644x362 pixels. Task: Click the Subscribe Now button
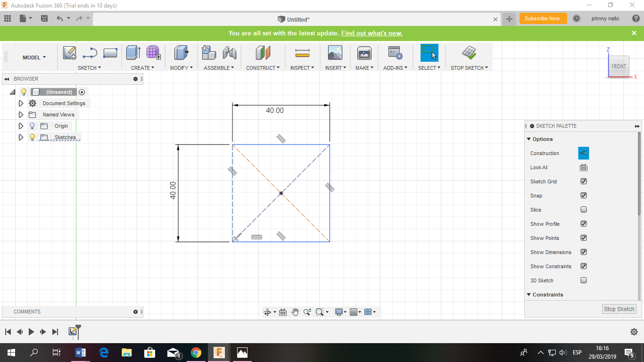pyautogui.click(x=543, y=18)
